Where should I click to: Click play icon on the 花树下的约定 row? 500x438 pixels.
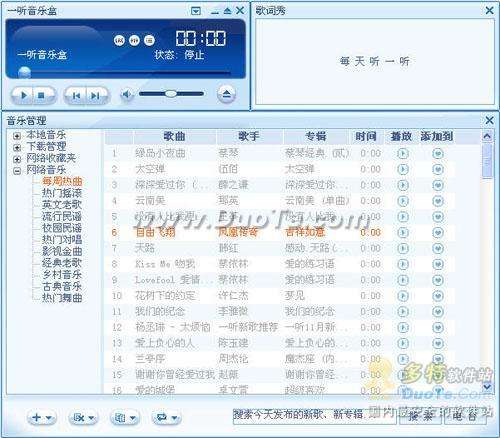click(x=403, y=296)
